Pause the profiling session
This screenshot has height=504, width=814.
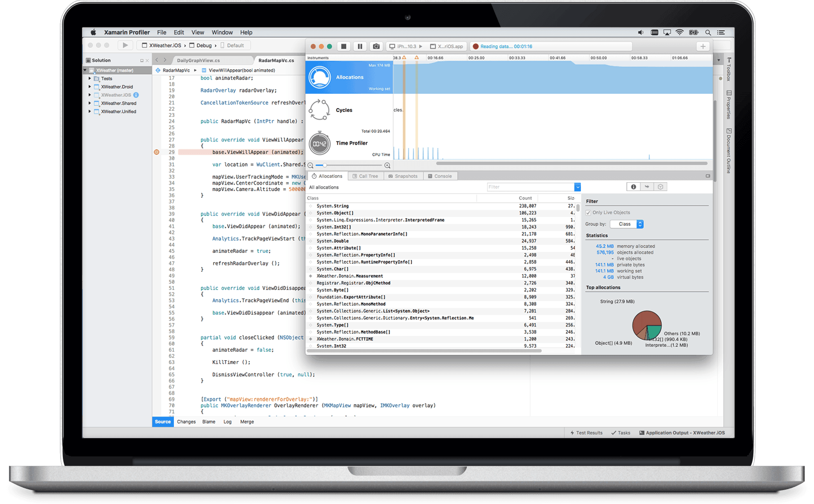(x=360, y=46)
